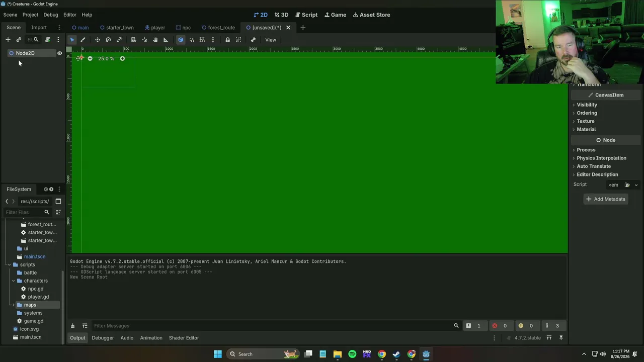This screenshot has height=362, width=644.
Task: Toggle visibility of the Node2D node
Action: click(59, 53)
